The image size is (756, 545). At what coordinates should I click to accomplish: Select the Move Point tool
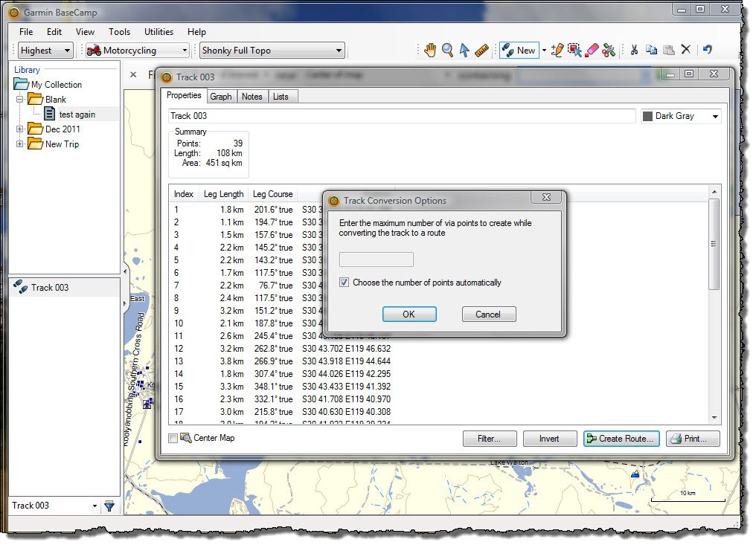574,50
